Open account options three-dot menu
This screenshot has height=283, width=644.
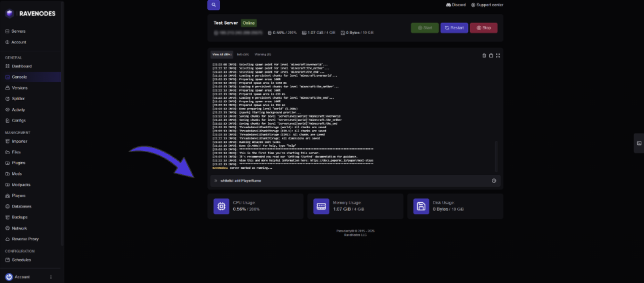coord(51,277)
